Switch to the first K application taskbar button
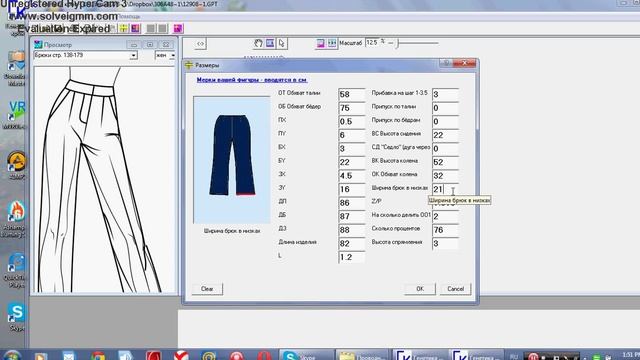Screen dimensions: 640x360 pos(419,356)
